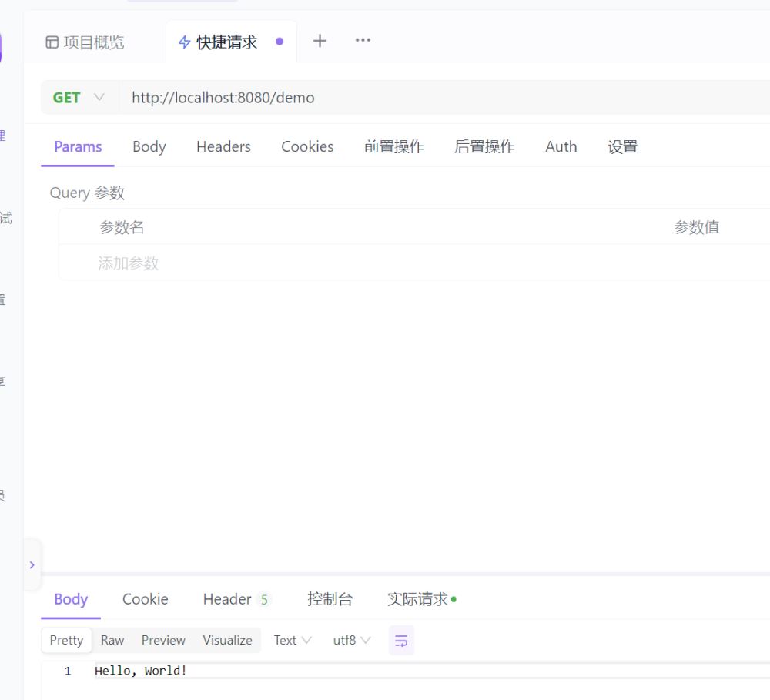Viewport: 770px width, 700px height.
Task: Select the request Body tab
Action: [x=149, y=146]
